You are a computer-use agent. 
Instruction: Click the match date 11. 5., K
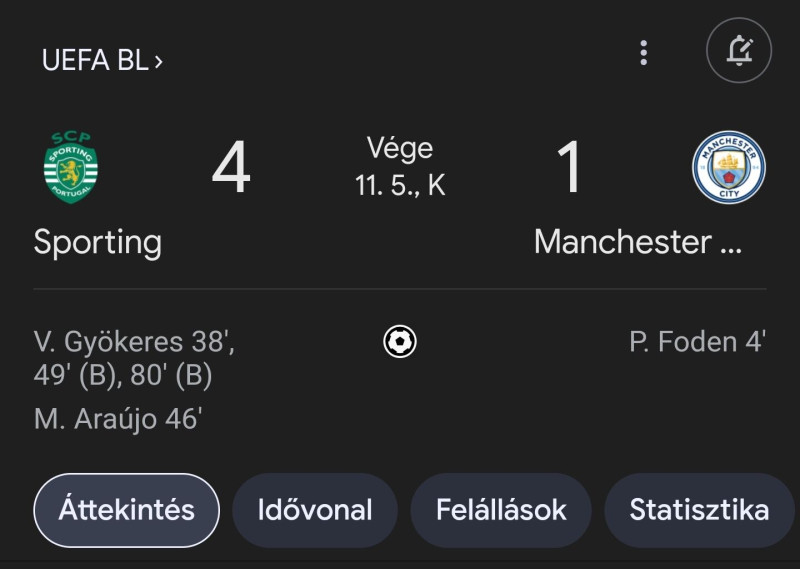400,185
